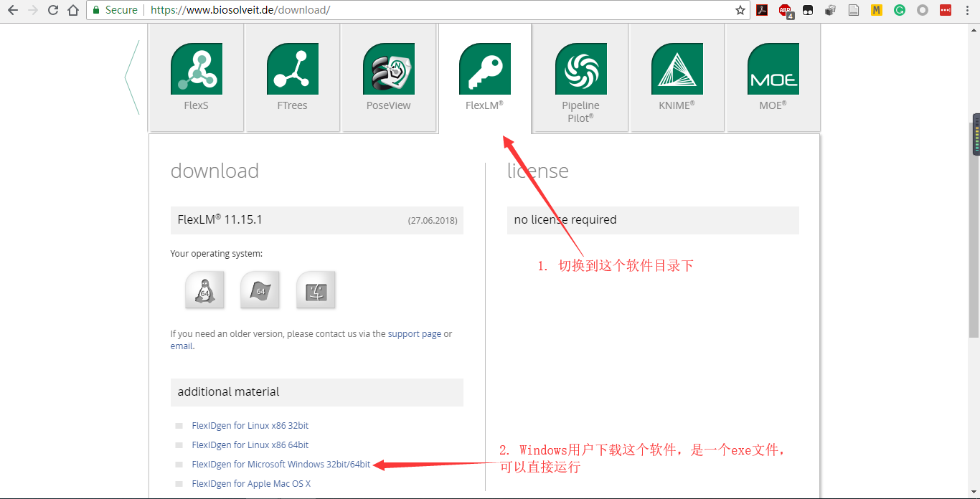This screenshot has height=499, width=980.
Task: Open the email contact link
Action: [x=182, y=346]
